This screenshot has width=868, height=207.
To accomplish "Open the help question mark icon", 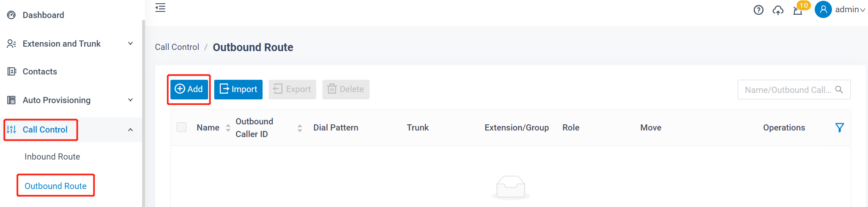I will coord(758,10).
